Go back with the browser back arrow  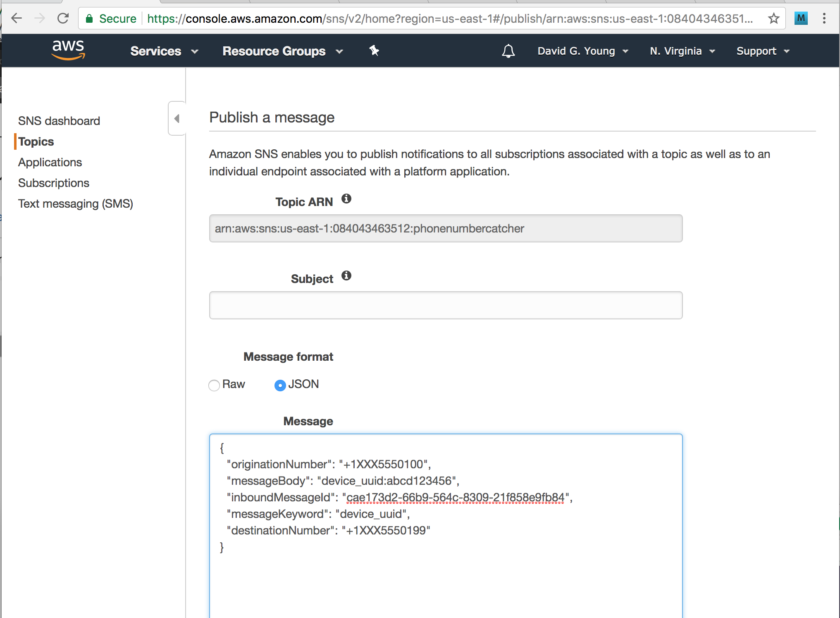17,18
